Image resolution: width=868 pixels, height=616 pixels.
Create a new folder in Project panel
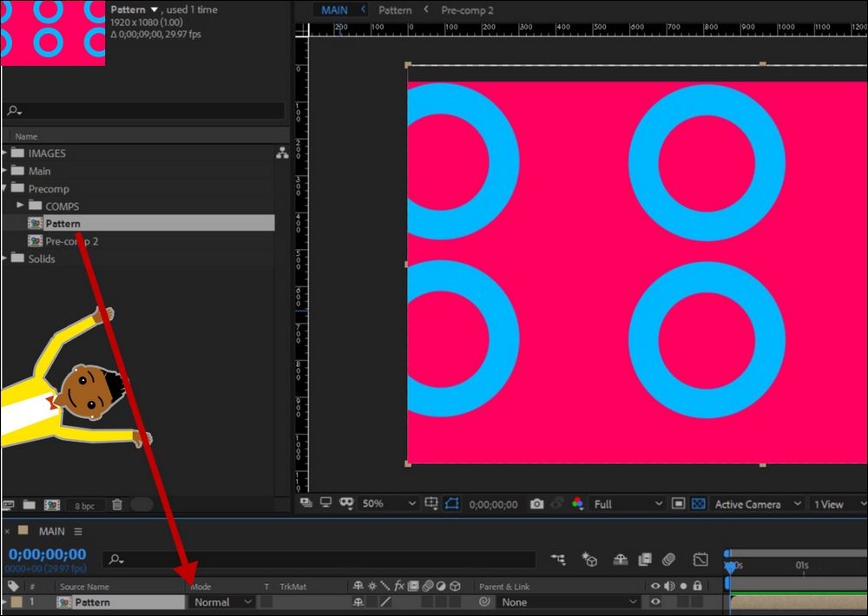[x=30, y=505]
